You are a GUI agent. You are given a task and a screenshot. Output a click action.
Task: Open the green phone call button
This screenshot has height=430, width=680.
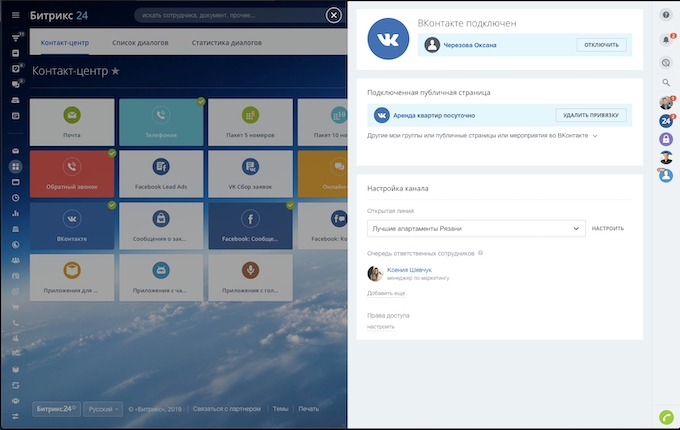coord(666,416)
